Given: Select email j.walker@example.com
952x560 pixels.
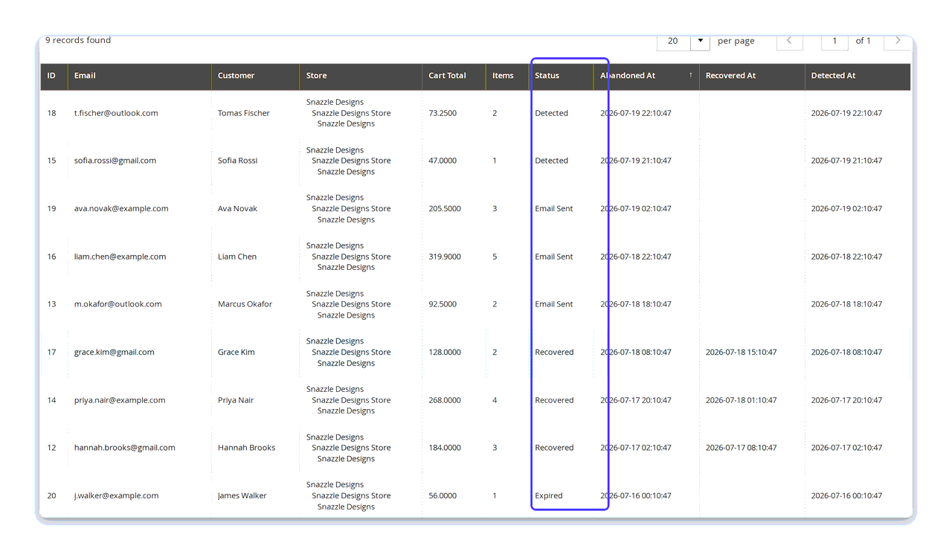Looking at the screenshot, I should 117,496.
